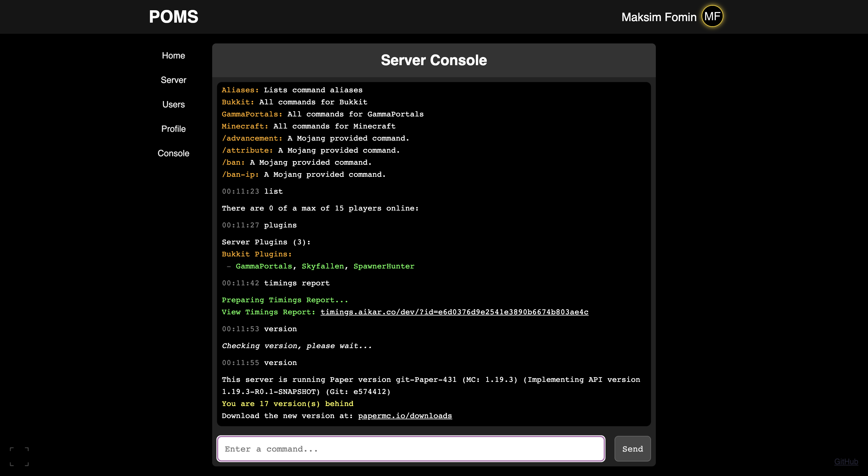
Task: Click the Maksim Fomin username
Action: coord(659,17)
